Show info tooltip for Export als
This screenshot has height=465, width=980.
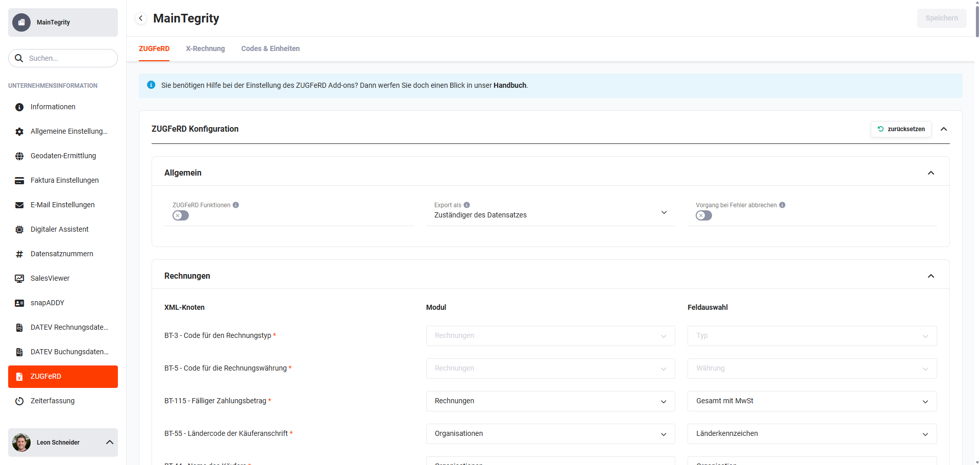click(467, 205)
